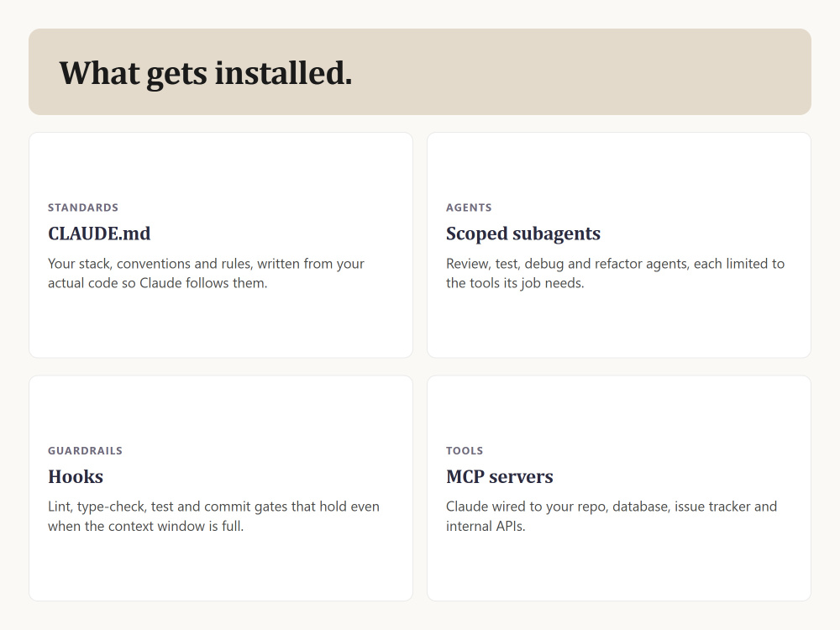Screen dimensions: 840x630
Task: Select the TOOLS label
Action: (465, 450)
